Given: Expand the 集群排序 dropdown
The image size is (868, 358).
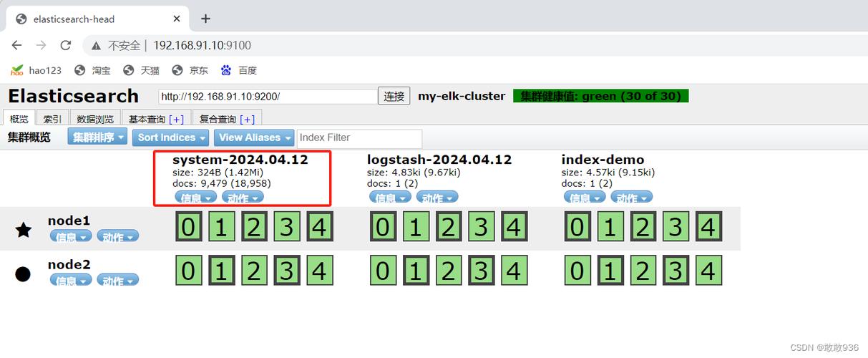Looking at the screenshot, I should click(x=98, y=137).
